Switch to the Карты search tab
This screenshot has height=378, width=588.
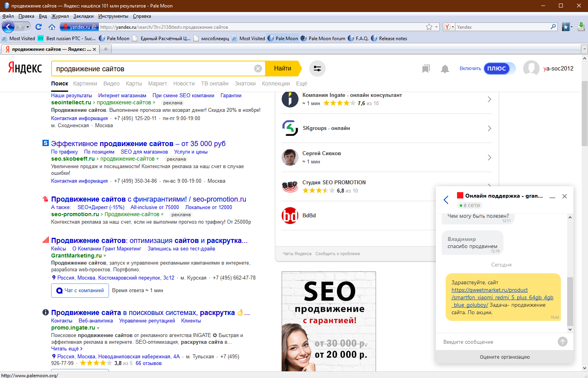point(134,83)
